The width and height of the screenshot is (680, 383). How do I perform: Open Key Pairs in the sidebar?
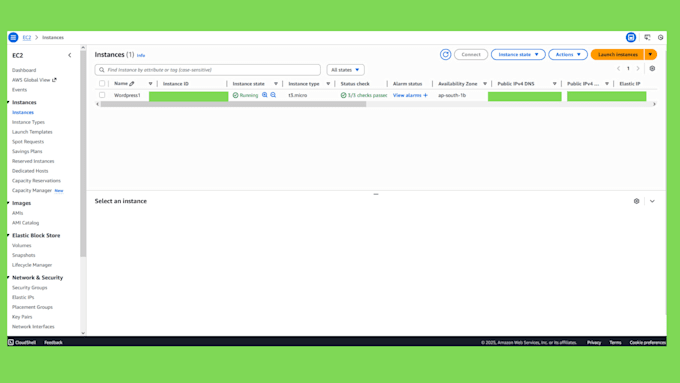tap(22, 317)
